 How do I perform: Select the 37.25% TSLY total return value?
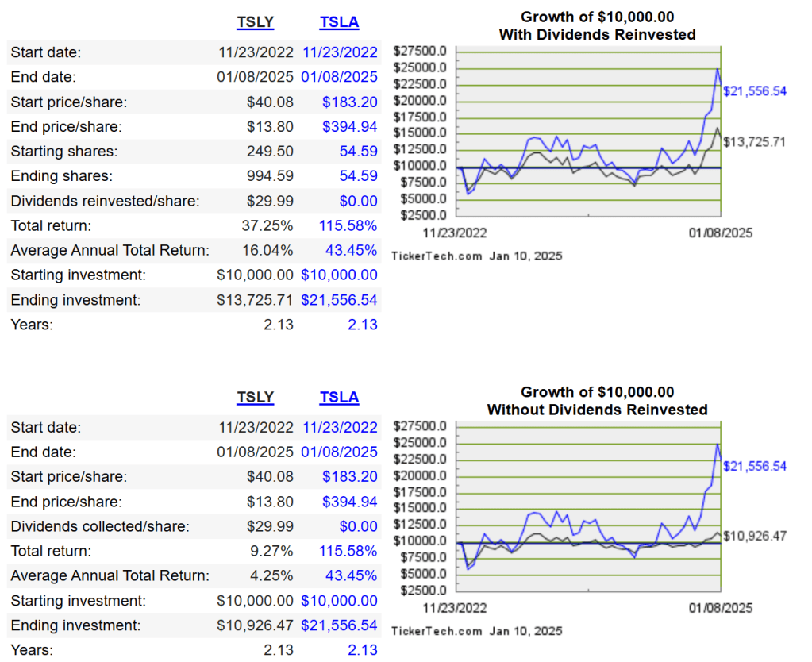(x=267, y=226)
